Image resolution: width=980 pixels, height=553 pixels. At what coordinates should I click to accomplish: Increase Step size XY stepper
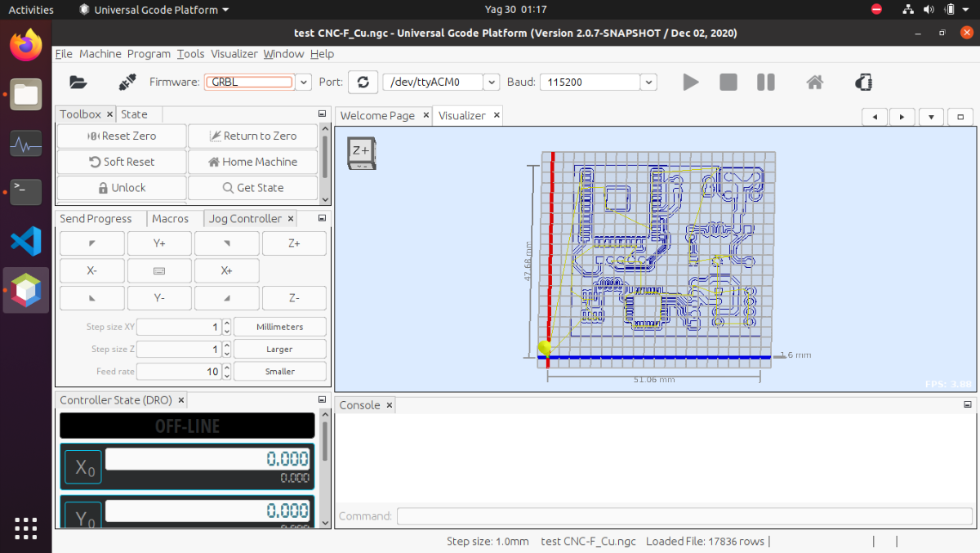(227, 323)
